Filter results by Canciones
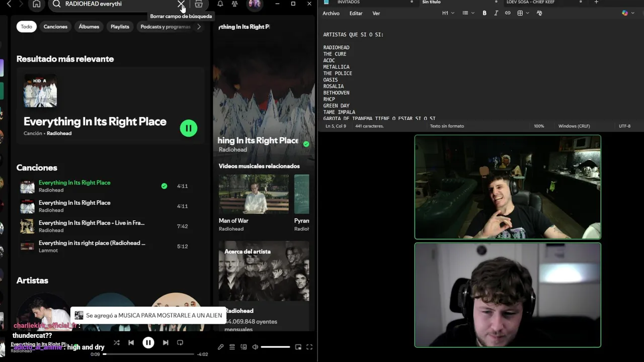 [x=55, y=27]
